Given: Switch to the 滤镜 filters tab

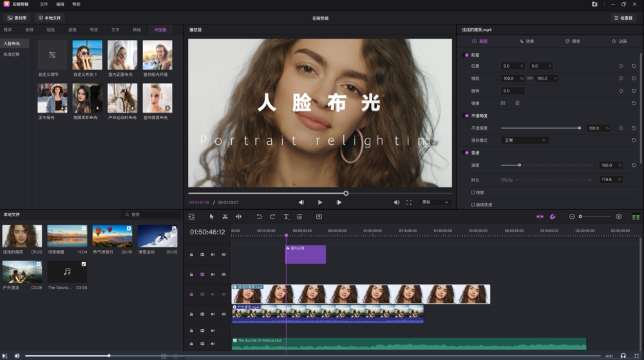Looking at the screenshot, I should tap(72, 30).
